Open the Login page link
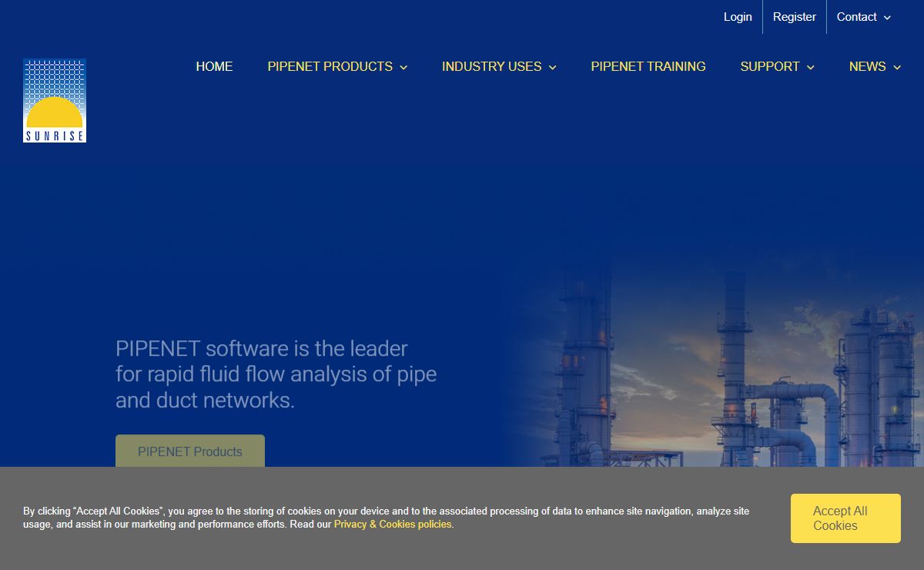The width and height of the screenshot is (924, 570). click(x=738, y=17)
